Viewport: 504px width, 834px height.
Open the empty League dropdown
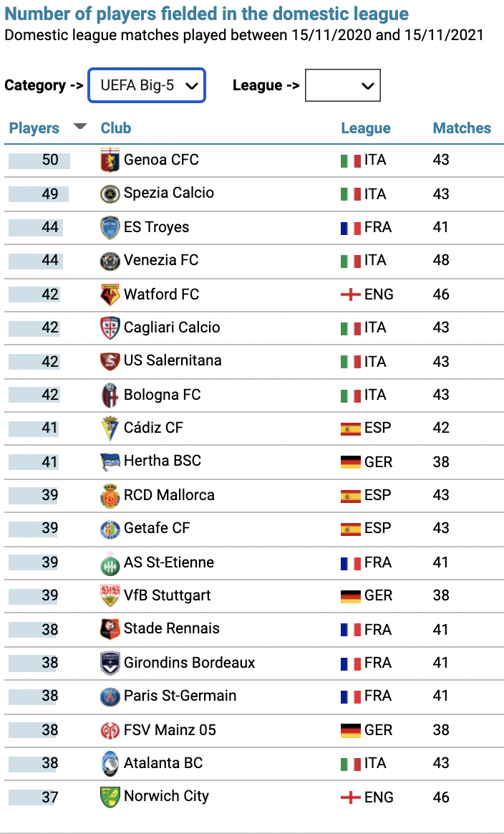point(342,85)
